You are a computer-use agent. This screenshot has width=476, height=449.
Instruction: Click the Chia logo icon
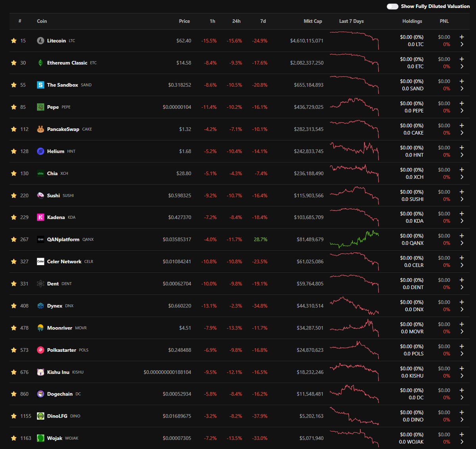[x=40, y=173]
